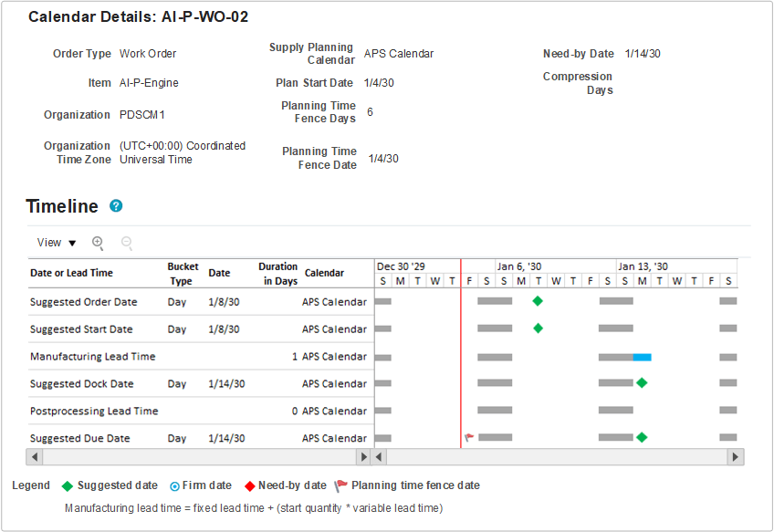Click the APS Calendar text in first row

tap(334, 301)
